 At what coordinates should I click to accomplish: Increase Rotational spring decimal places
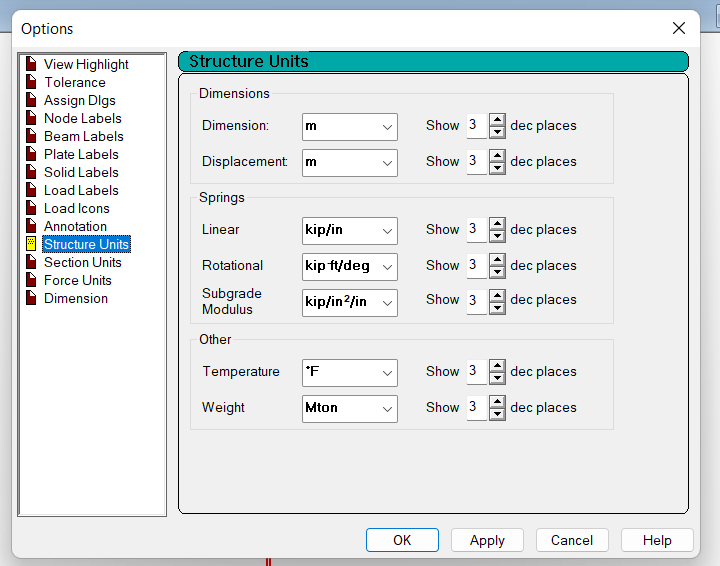497,259
